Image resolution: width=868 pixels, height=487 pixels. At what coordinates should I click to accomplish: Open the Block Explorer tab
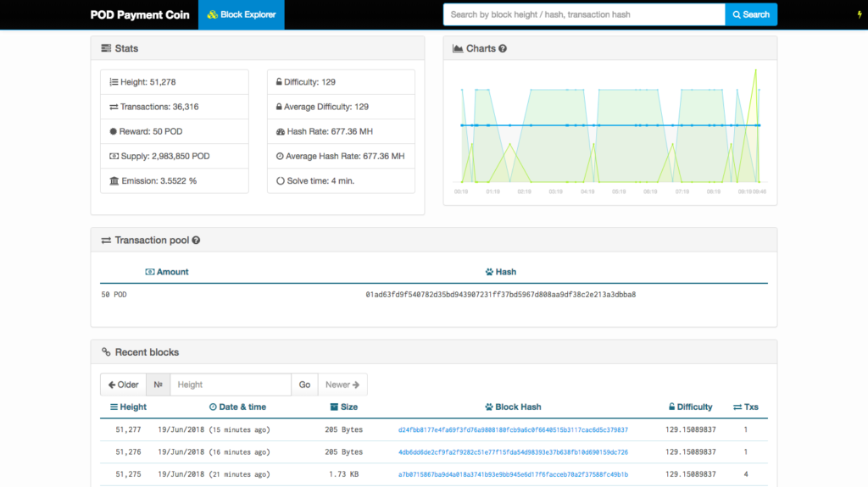[242, 14]
